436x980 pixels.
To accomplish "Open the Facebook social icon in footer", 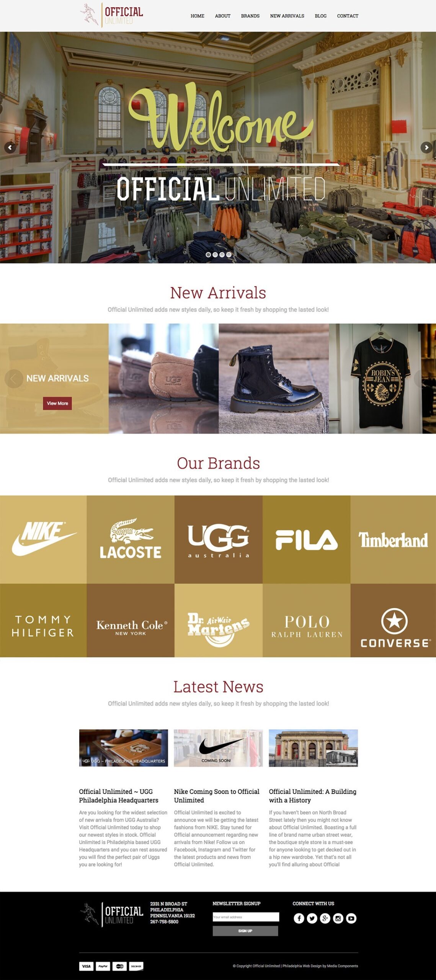I will [x=299, y=918].
